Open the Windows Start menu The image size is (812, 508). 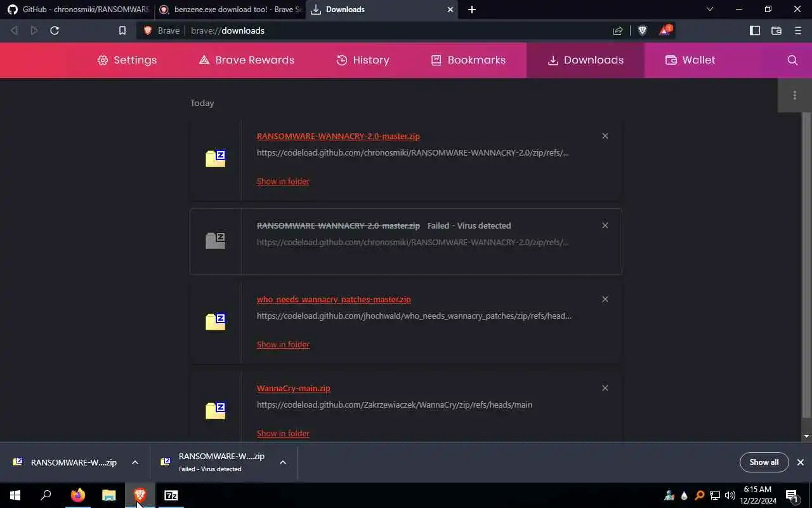pyautogui.click(x=15, y=495)
